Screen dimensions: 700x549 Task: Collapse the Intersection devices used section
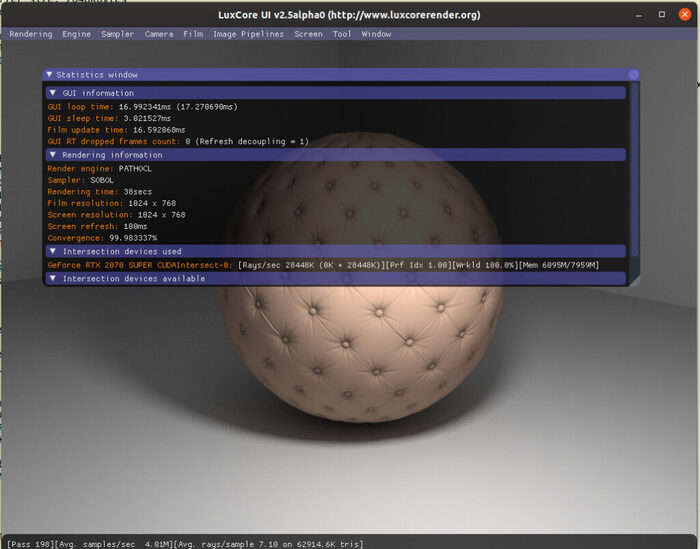[54, 252]
